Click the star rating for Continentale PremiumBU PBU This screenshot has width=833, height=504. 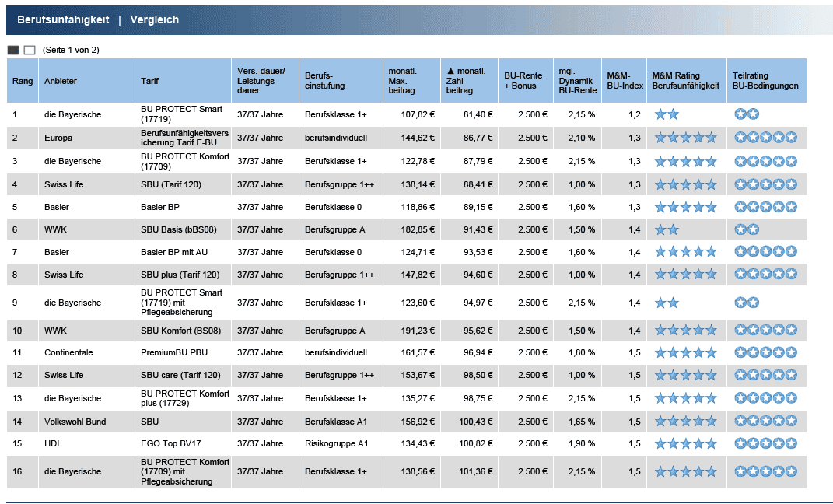pyautogui.click(x=684, y=352)
